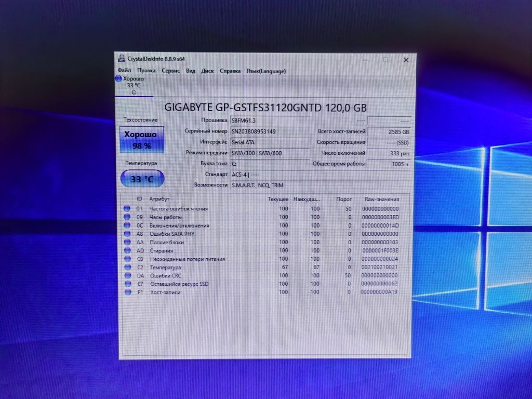Click the Текущее column header
532x399 pixels.
[278, 199]
